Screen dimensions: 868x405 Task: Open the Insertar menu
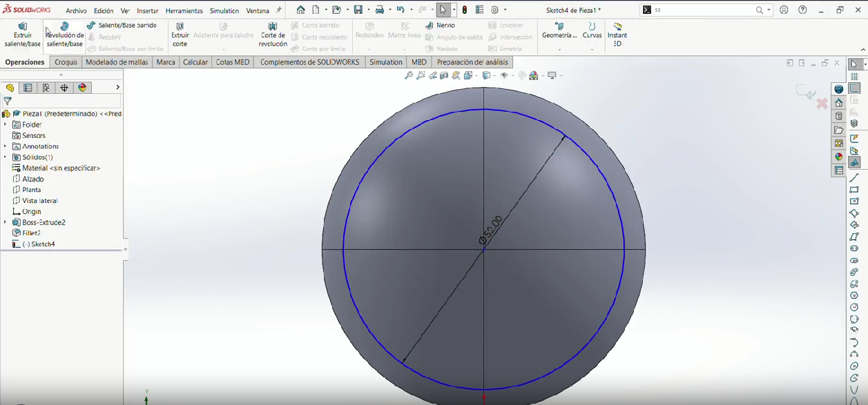coord(148,11)
